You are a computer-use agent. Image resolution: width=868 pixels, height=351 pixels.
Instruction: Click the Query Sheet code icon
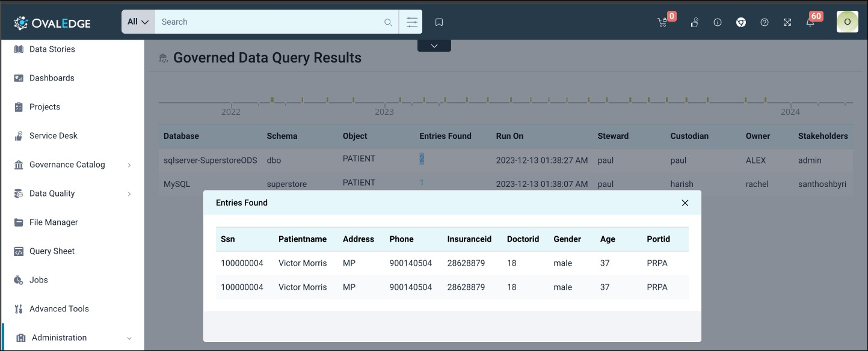[19, 251]
